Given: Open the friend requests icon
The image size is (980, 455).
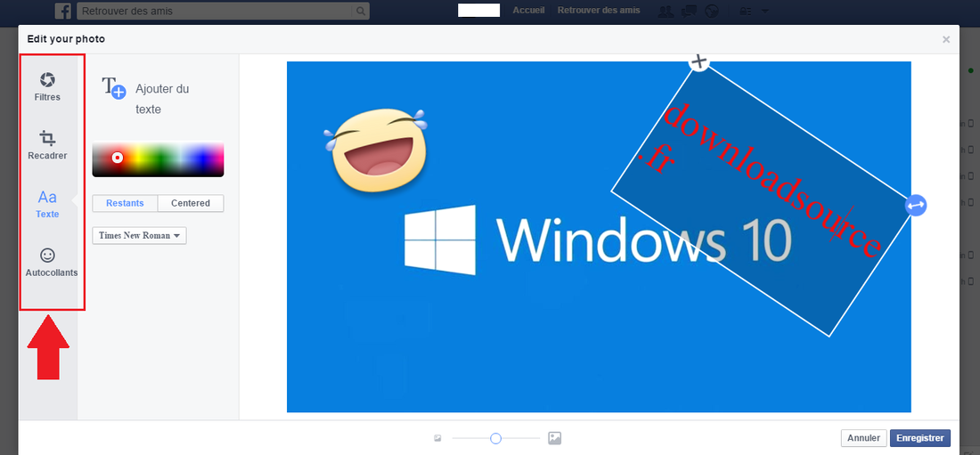Looking at the screenshot, I should pyautogui.click(x=666, y=11).
